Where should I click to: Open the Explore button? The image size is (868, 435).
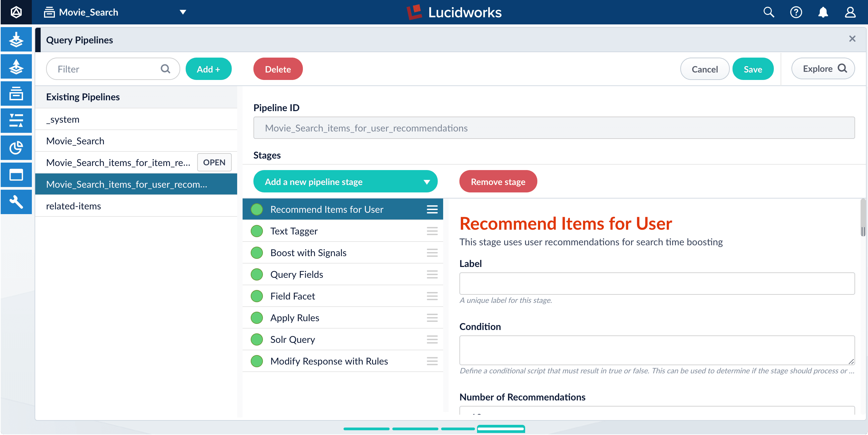tap(823, 69)
